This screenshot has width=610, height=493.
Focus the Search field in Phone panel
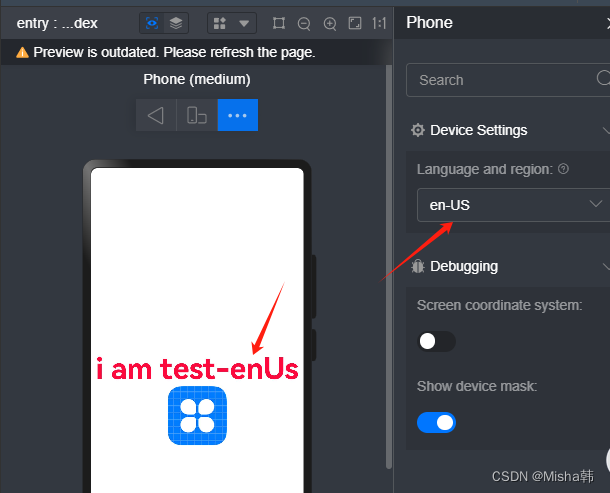508,80
